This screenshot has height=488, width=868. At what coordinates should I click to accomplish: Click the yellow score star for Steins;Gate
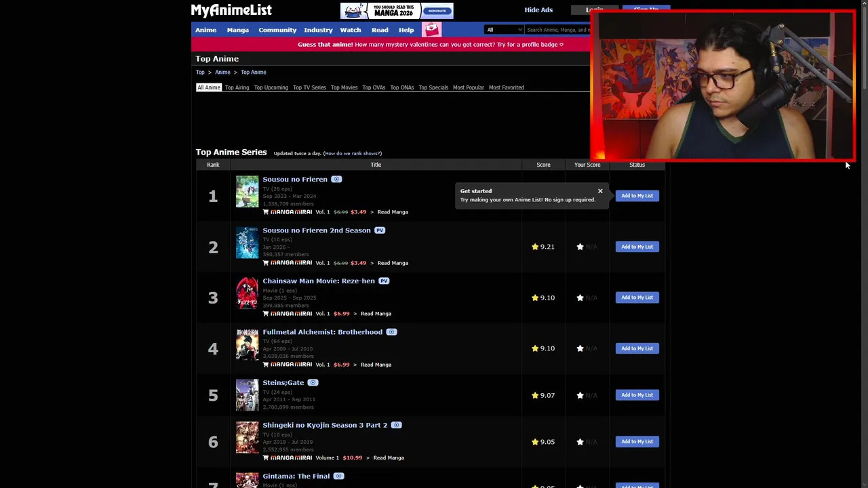535,395
